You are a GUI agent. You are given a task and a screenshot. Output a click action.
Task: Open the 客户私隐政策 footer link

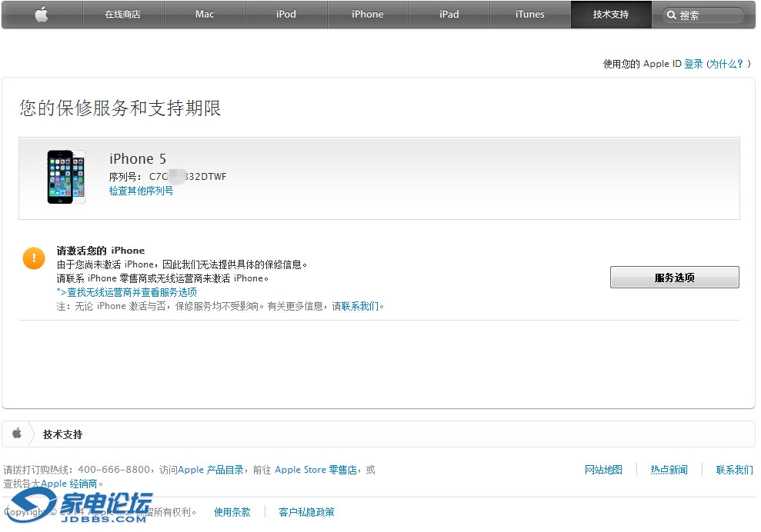click(x=306, y=512)
